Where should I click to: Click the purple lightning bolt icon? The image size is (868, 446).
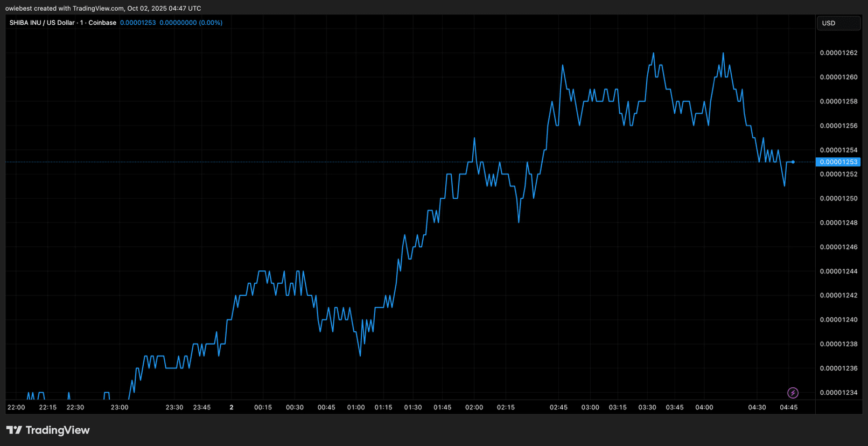click(x=793, y=393)
